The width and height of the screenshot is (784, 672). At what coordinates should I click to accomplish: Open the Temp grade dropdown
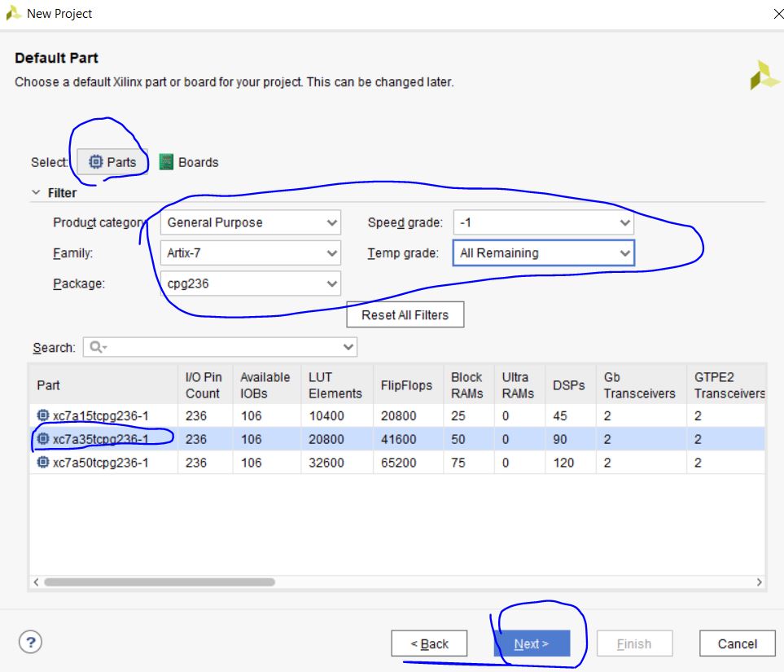[x=543, y=253]
